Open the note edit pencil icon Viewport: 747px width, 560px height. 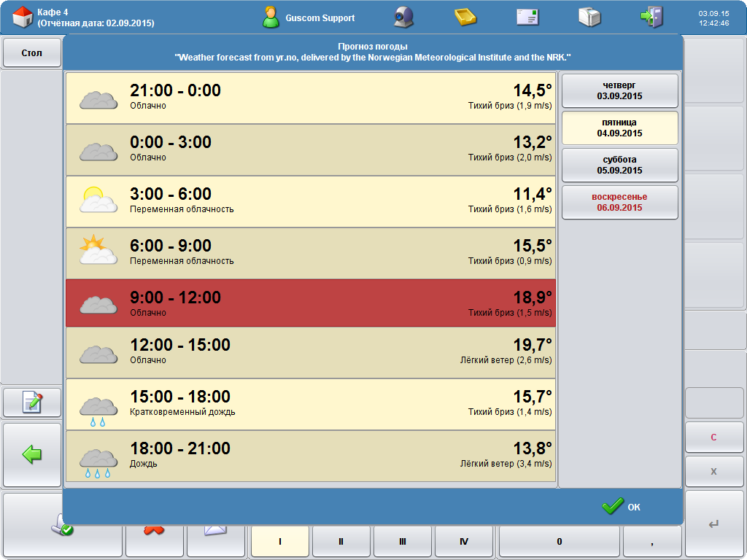(x=32, y=402)
